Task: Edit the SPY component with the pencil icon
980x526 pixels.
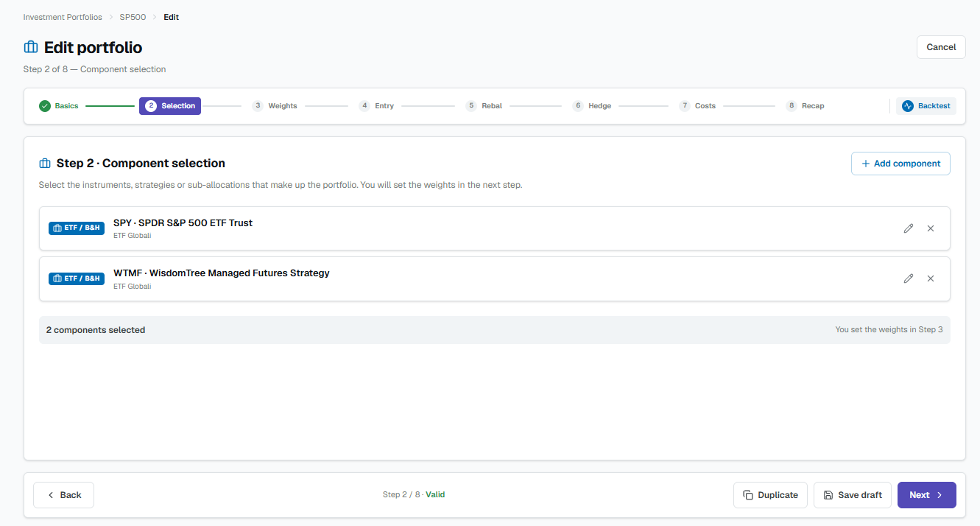Action: coord(909,228)
